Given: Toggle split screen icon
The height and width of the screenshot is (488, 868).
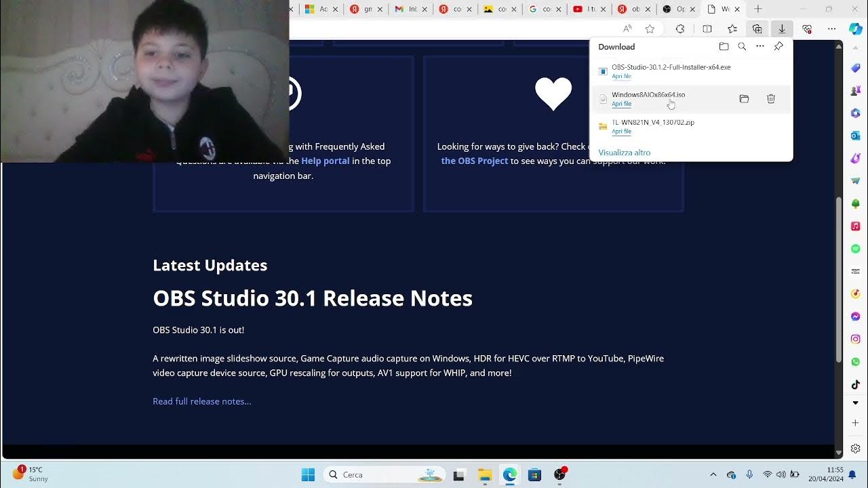Looking at the screenshot, I should [707, 28].
